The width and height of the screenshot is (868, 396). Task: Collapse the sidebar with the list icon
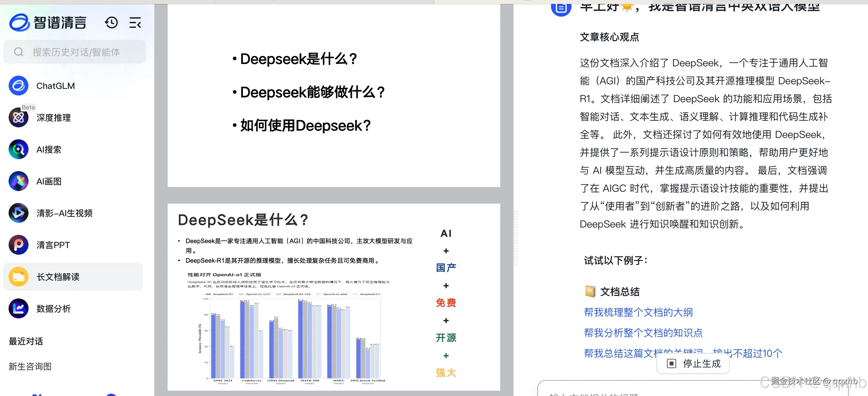pyautogui.click(x=135, y=22)
